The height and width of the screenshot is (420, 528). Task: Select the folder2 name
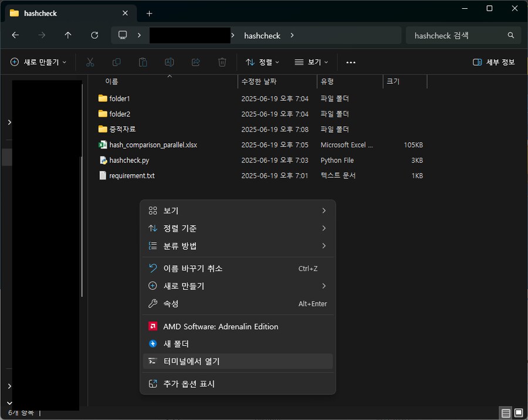[x=120, y=114]
